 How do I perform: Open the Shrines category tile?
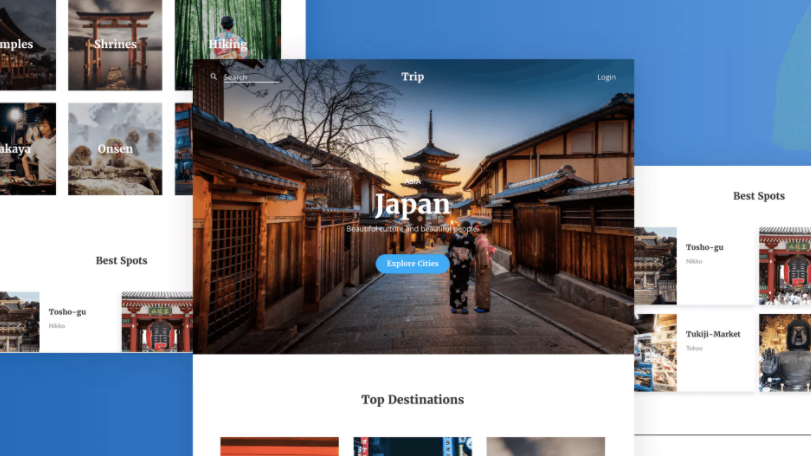[115, 44]
